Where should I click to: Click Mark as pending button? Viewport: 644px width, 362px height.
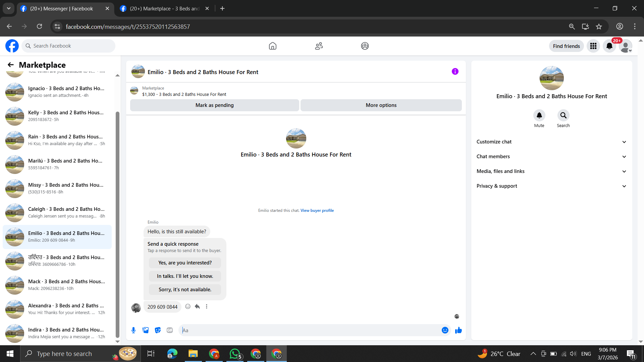pyautogui.click(x=215, y=105)
